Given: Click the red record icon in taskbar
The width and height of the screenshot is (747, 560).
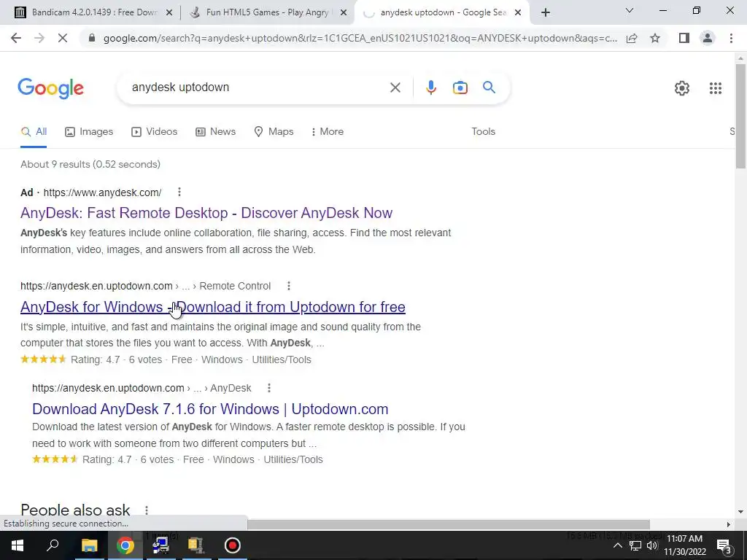Looking at the screenshot, I should click(233, 545).
